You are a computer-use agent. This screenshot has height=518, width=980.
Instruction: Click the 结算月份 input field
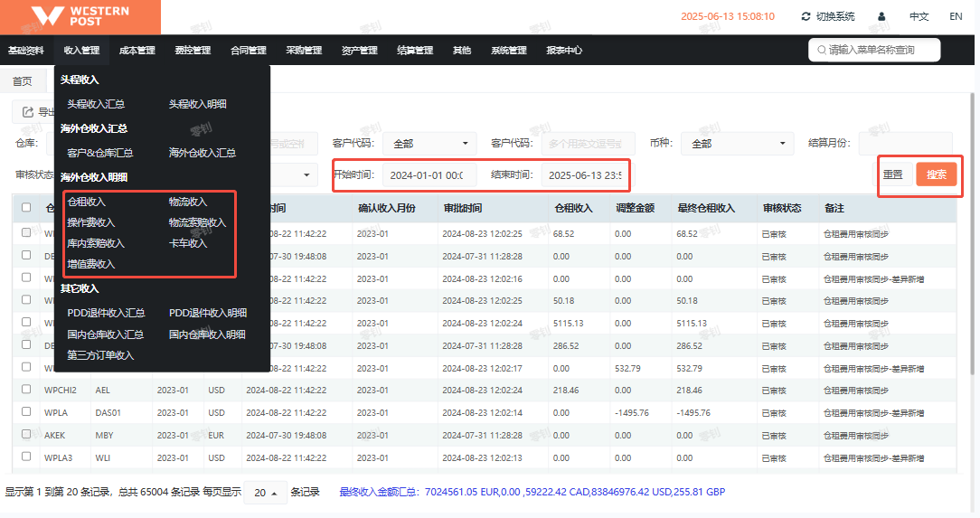pyautogui.click(x=906, y=144)
